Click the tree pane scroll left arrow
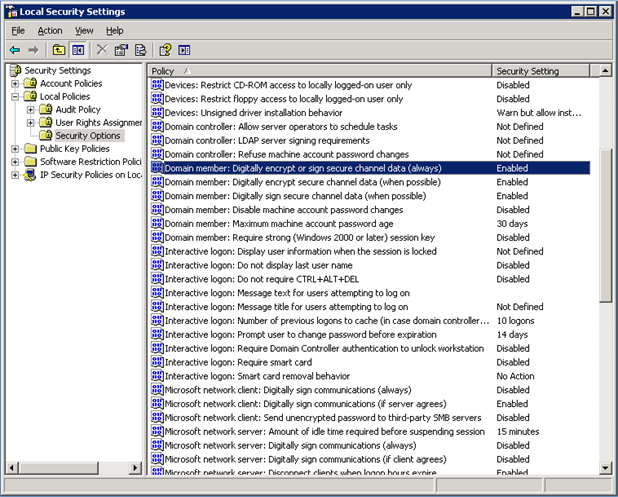This screenshot has height=497, width=618. (12, 468)
